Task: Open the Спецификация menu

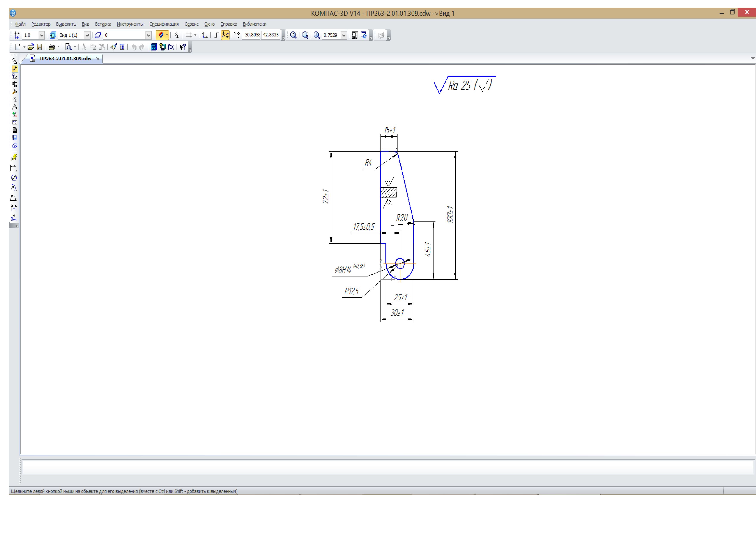Action: pos(164,24)
